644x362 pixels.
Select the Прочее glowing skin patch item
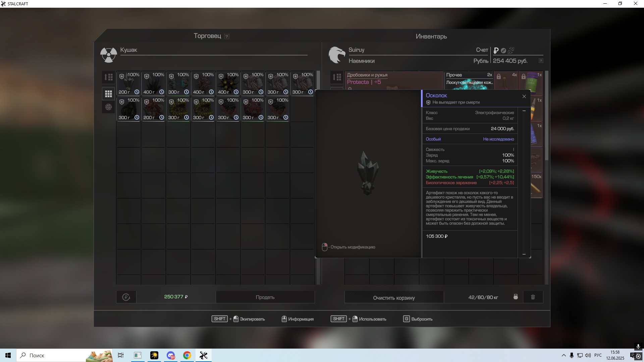469,80
